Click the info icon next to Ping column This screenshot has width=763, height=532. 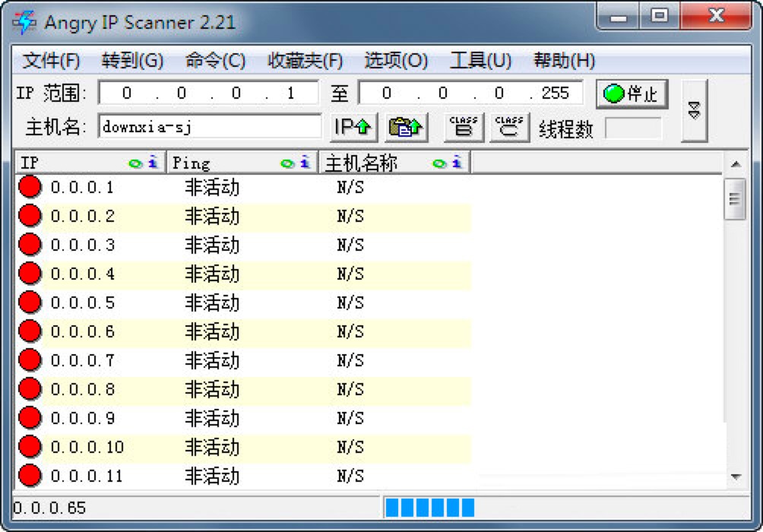coord(305,162)
